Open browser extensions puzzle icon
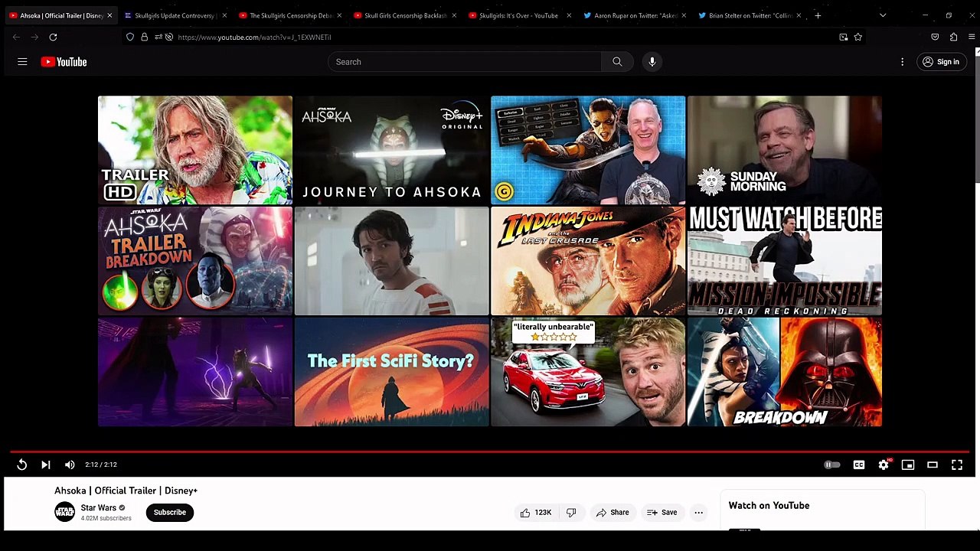 [x=953, y=37]
